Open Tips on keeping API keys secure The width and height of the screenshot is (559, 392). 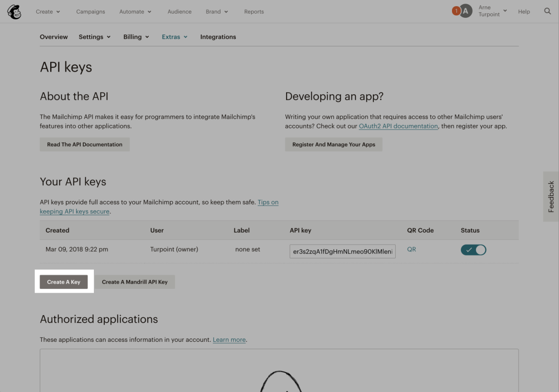[x=159, y=207]
